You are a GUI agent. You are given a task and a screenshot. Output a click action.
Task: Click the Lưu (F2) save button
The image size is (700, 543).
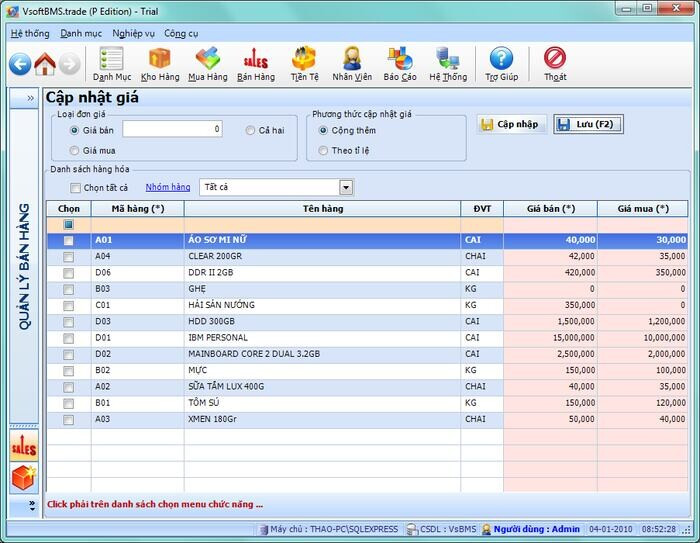click(x=588, y=125)
